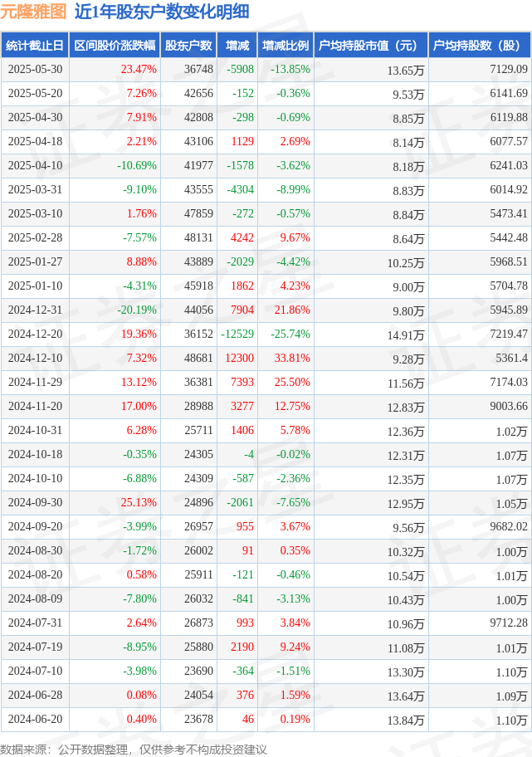
Task: Select the date cell 2025-04-18
Action: pos(35,142)
